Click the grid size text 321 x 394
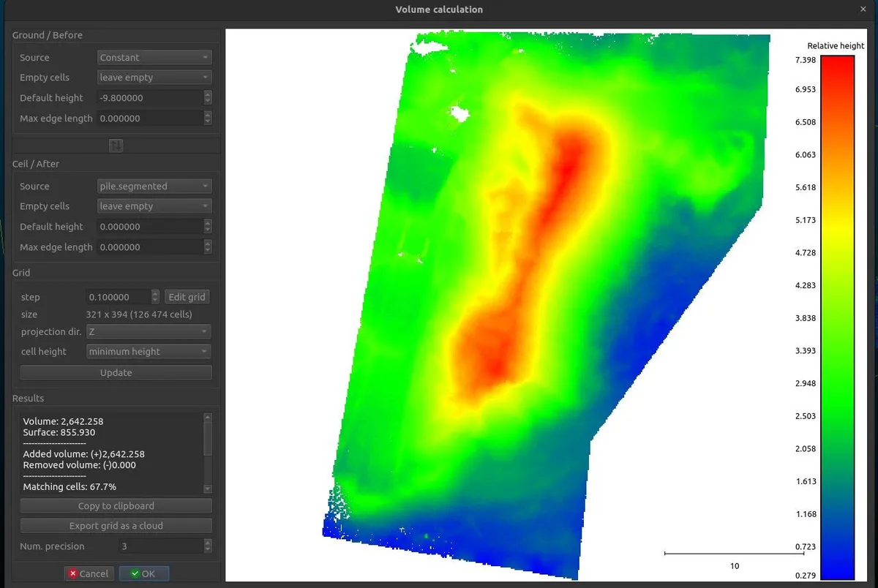Viewport: 878px width, 588px height. click(x=139, y=314)
